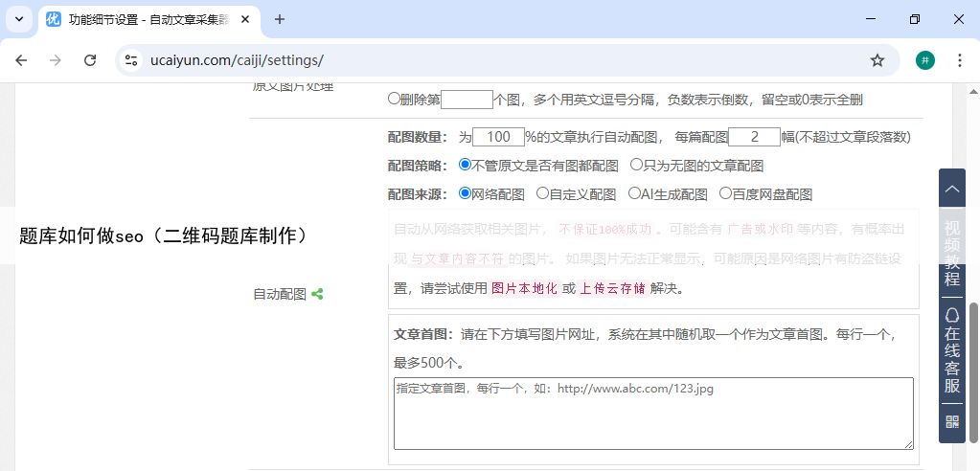
Task: Choose AI生成配图 as image source
Action: (633, 193)
